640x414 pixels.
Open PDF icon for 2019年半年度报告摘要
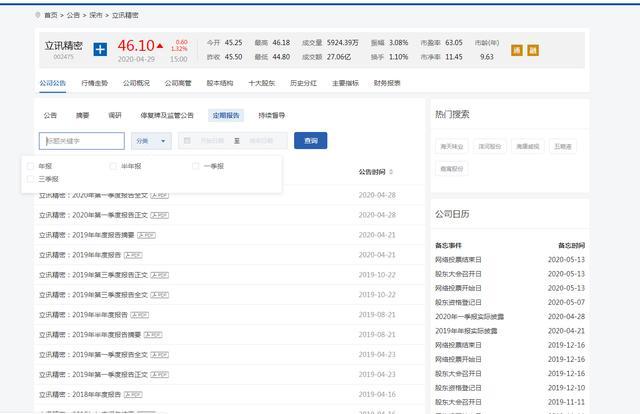153,335
